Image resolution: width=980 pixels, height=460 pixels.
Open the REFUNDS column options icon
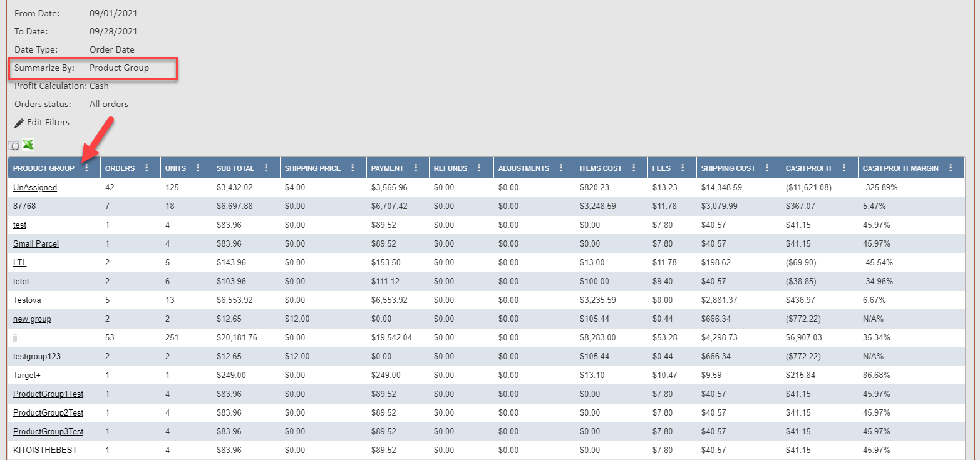[x=479, y=167]
